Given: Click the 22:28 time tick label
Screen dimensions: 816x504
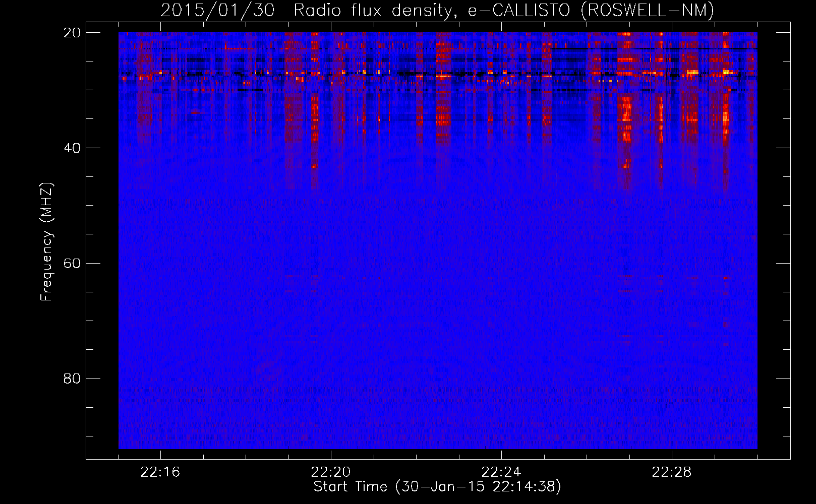Looking at the screenshot, I should [x=672, y=472].
